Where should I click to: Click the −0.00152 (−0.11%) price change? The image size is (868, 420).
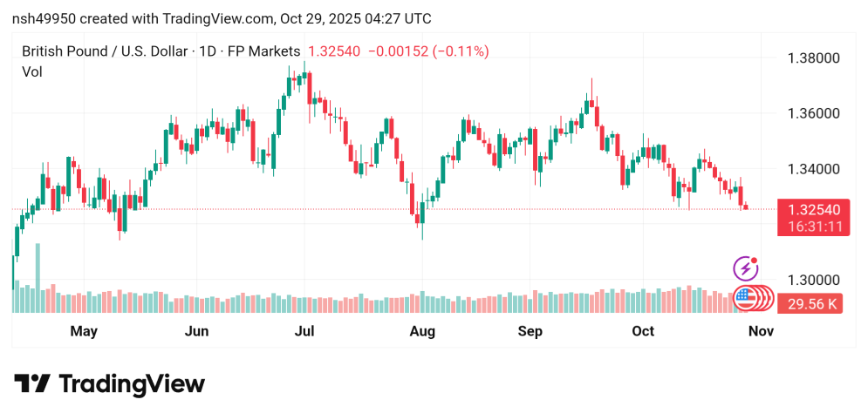point(428,51)
